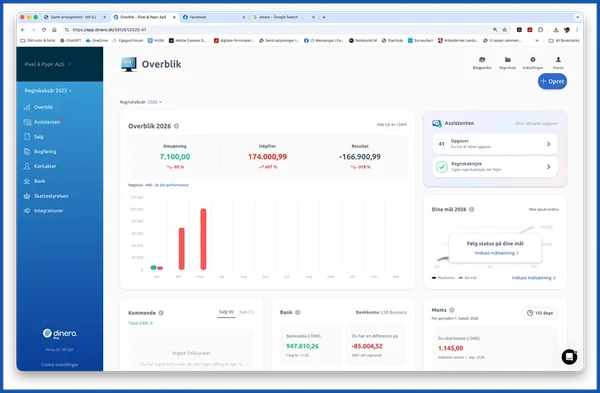Image resolution: width=600 pixels, height=393 pixels.
Task: Open the Bilagsarkiv icon
Action: (x=482, y=60)
